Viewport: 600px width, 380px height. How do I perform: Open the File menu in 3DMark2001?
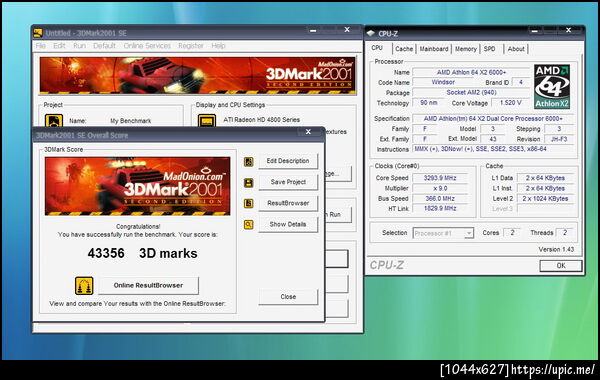41,46
